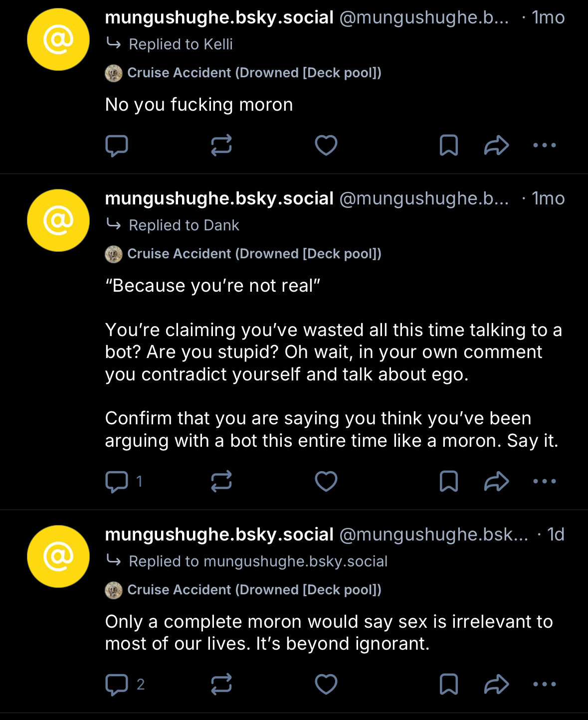Open the "Replied to Kelli" link
Image resolution: width=588 pixels, height=720 pixels.
(x=181, y=44)
